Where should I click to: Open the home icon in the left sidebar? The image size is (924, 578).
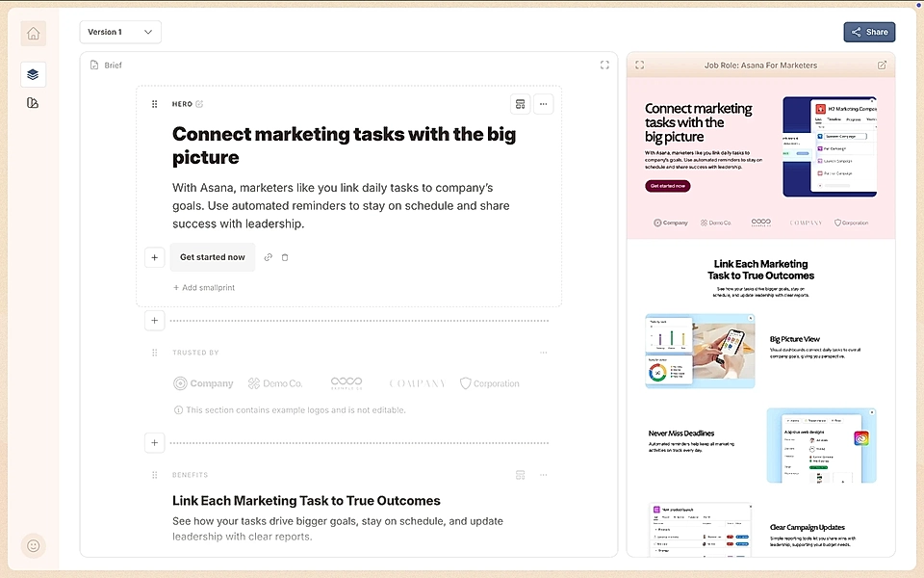coord(33,33)
